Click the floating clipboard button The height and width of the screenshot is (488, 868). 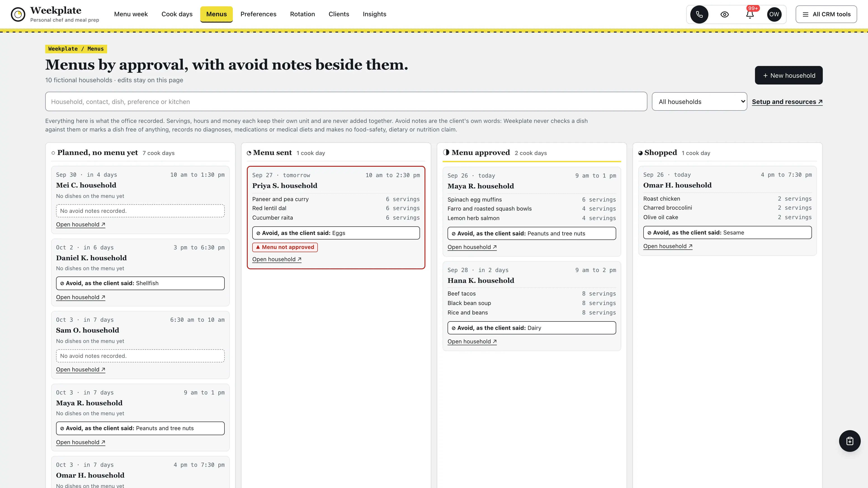[849, 441]
